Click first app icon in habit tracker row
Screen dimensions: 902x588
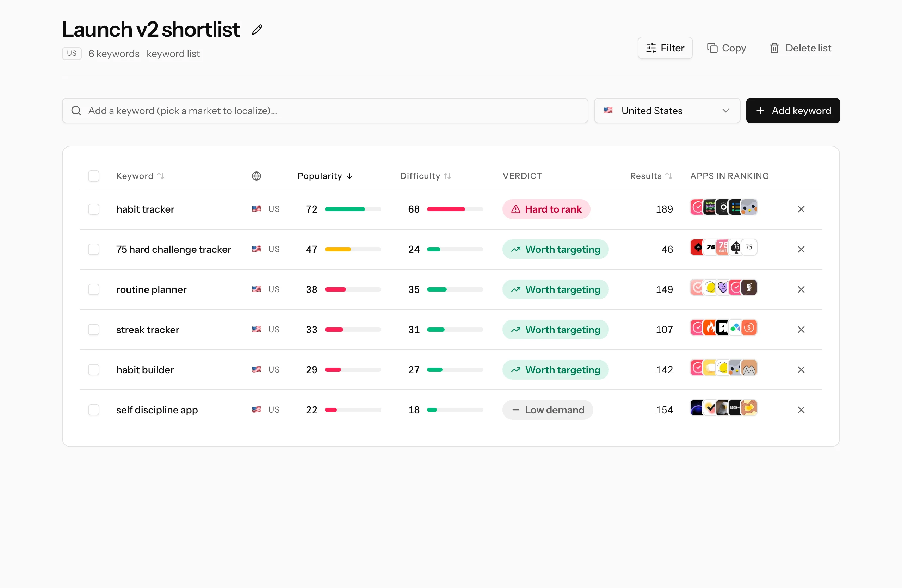click(697, 207)
